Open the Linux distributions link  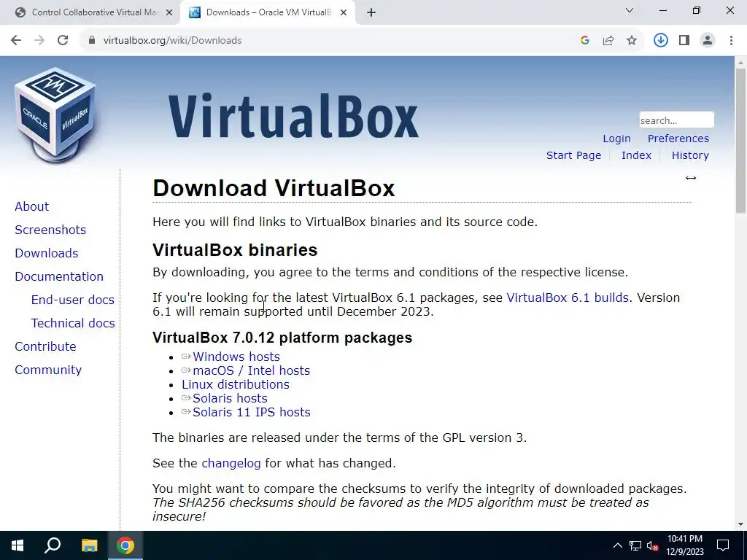click(236, 384)
